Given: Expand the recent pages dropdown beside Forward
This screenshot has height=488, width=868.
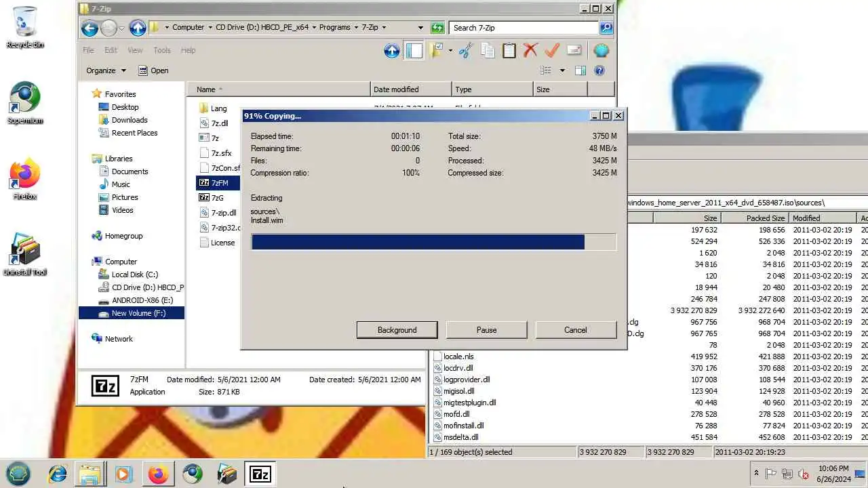Looking at the screenshot, I should tap(121, 28).
